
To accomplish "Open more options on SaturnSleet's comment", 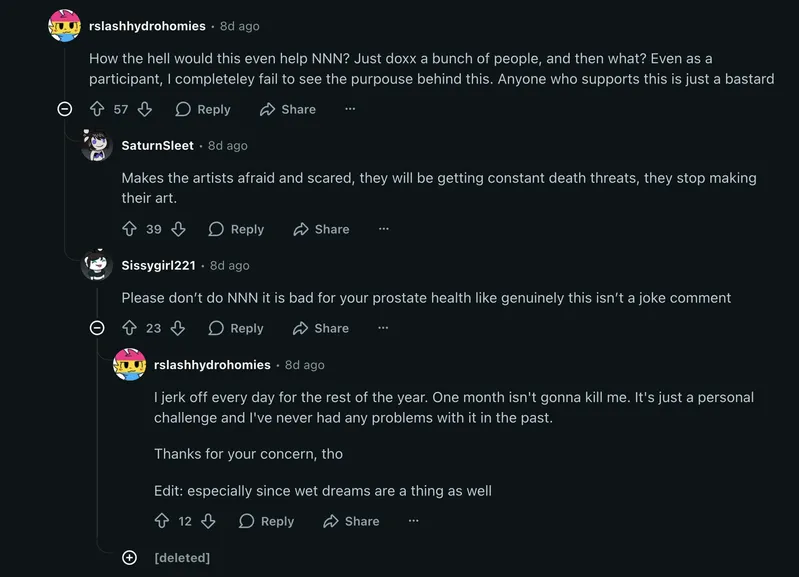I will tap(383, 229).
